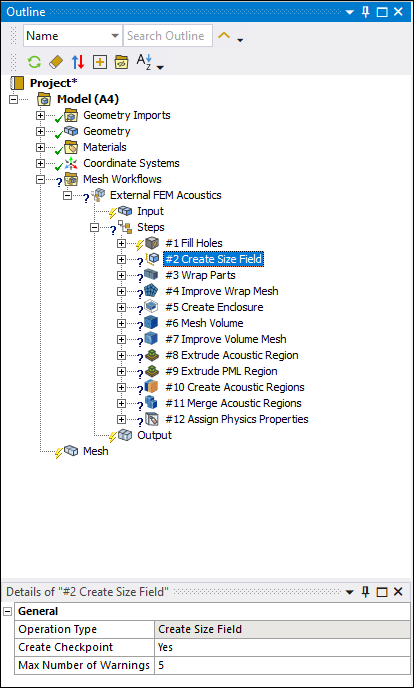Click the green Refresh icon in Outline toolbar
The height and width of the screenshot is (688, 414).
point(34,62)
